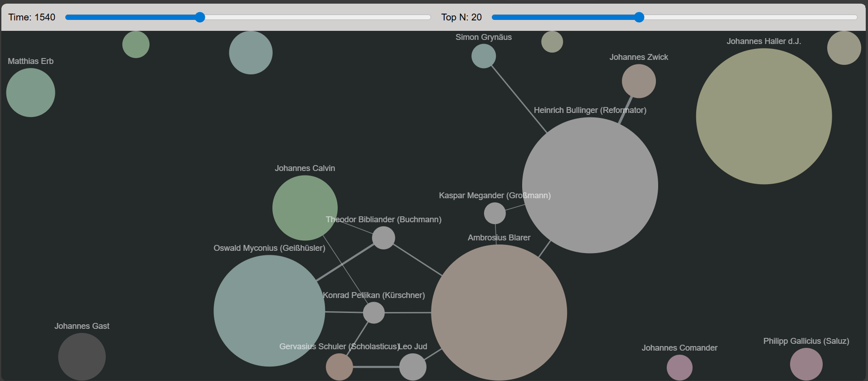Click the Kaspar Megander node

pos(495,213)
